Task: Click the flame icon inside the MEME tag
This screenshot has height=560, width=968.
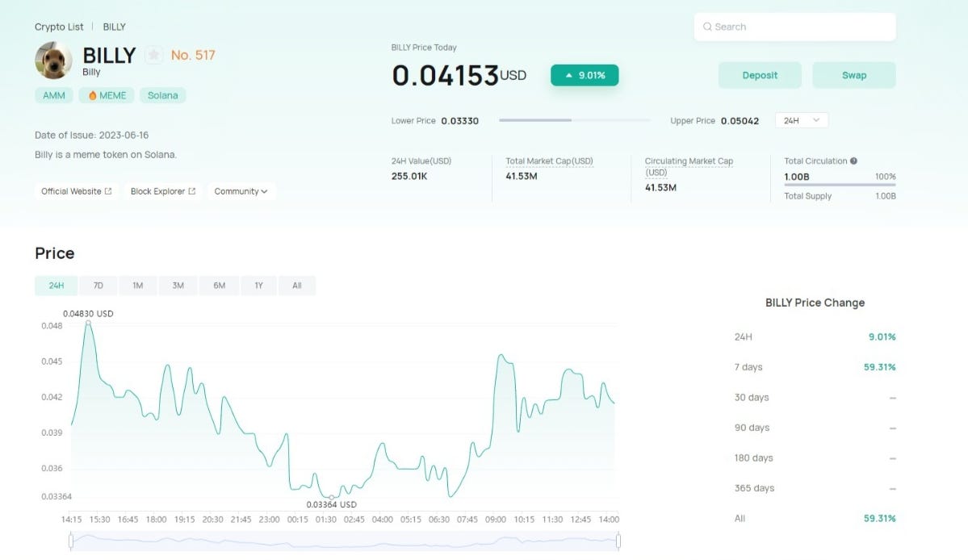Action: (x=94, y=94)
